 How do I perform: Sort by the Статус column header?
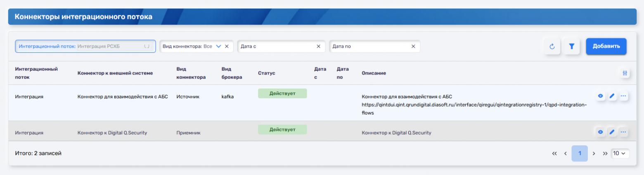coord(266,73)
